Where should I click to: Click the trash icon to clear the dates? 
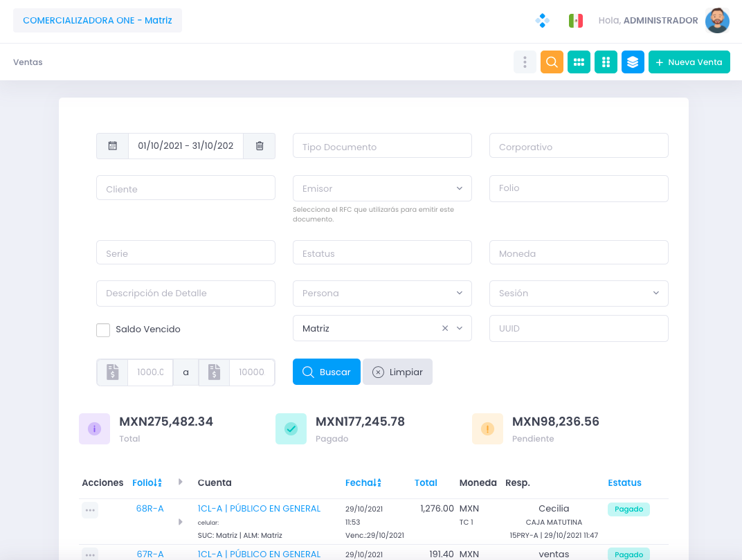point(259,145)
